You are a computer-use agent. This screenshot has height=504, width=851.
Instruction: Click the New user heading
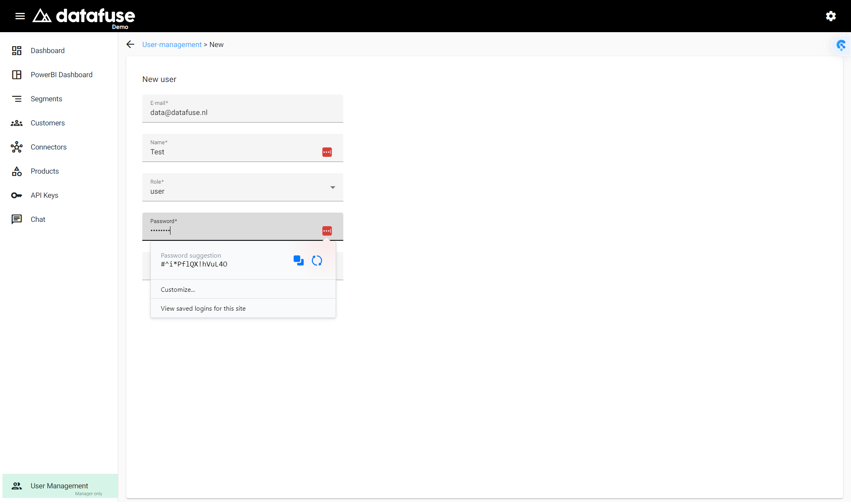click(x=159, y=79)
